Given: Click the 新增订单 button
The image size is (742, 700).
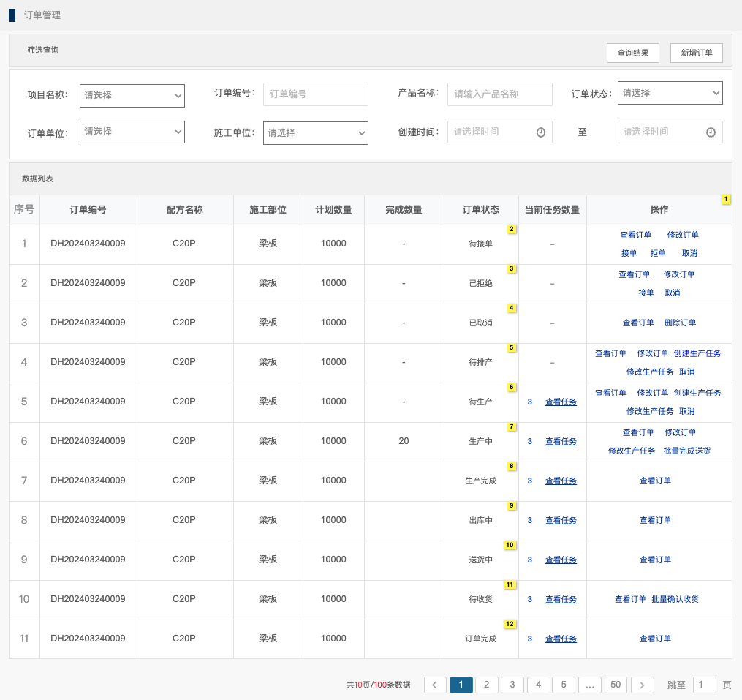Looking at the screenshot, I should (x=696, y=53).
